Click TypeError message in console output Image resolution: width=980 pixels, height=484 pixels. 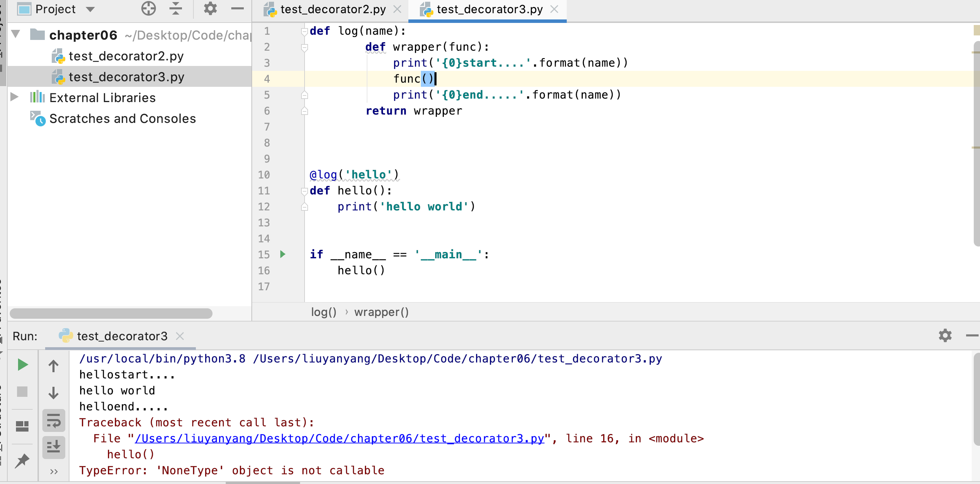click(232, 470)
